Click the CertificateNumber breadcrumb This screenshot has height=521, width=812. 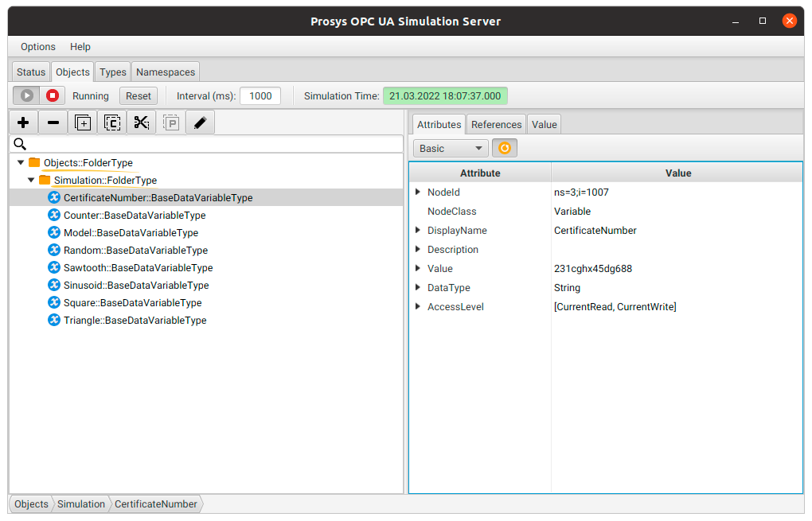(x=156, y=504)
